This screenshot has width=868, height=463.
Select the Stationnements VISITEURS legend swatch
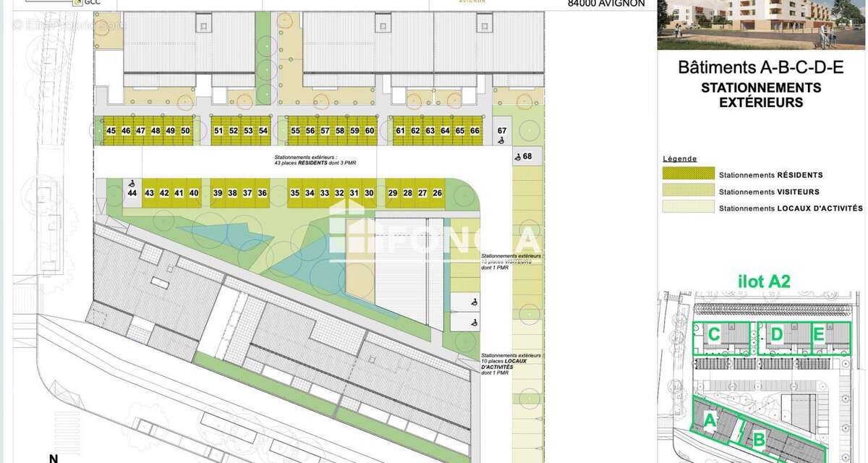[x=688, y=191]
